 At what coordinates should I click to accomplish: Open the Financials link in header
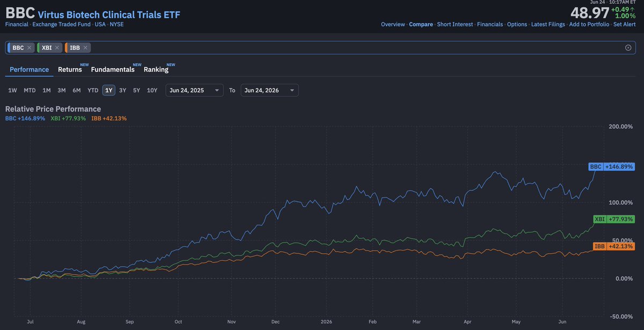(490, 25)
